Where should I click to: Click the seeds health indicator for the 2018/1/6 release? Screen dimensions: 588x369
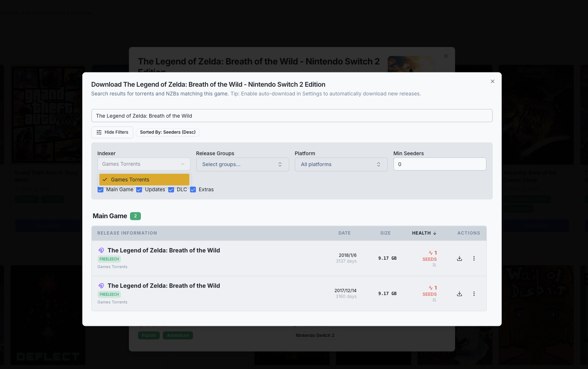tap(430, 259)
